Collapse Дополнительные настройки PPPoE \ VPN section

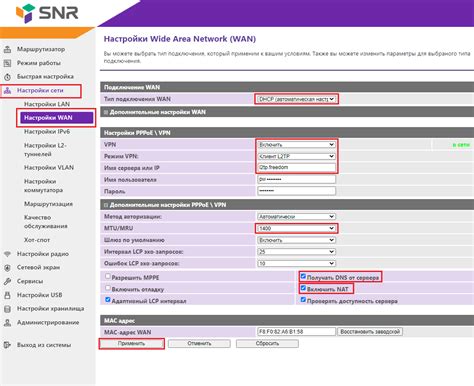tap(106, 205)
